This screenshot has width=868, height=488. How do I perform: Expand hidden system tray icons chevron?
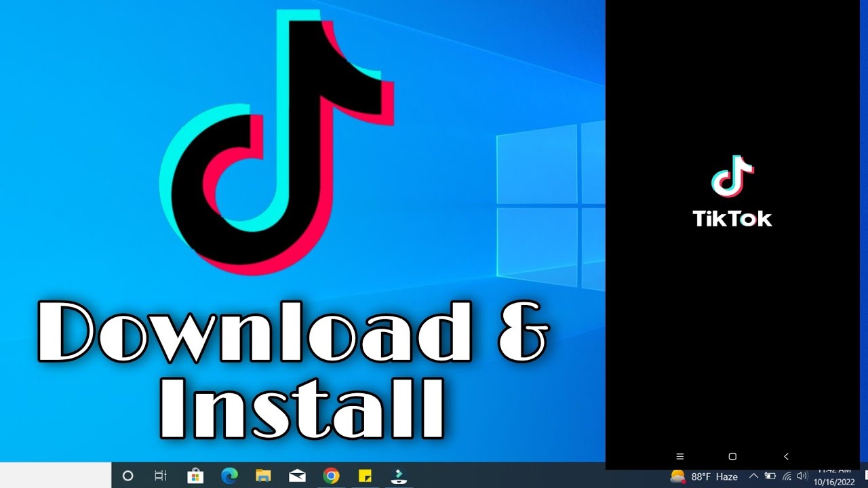coord(753,476)
